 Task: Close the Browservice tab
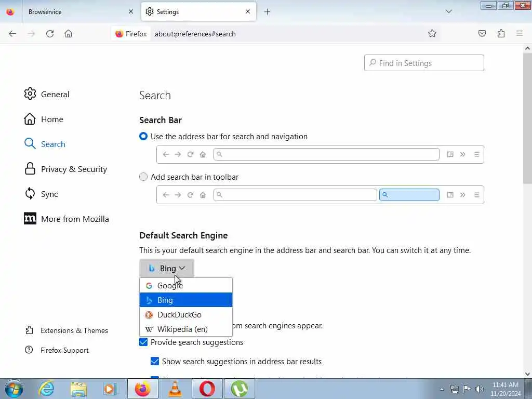pos(131,12)
